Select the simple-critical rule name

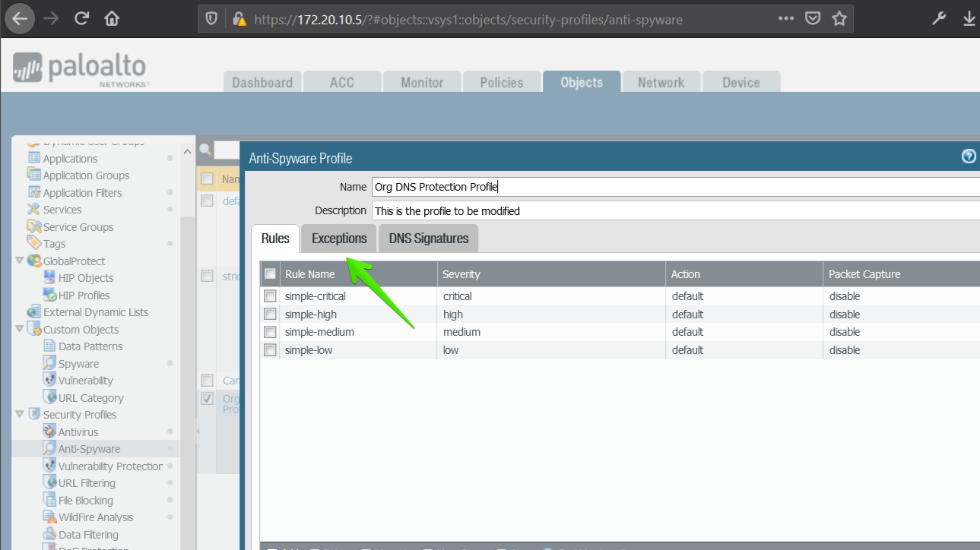[316, 296]
